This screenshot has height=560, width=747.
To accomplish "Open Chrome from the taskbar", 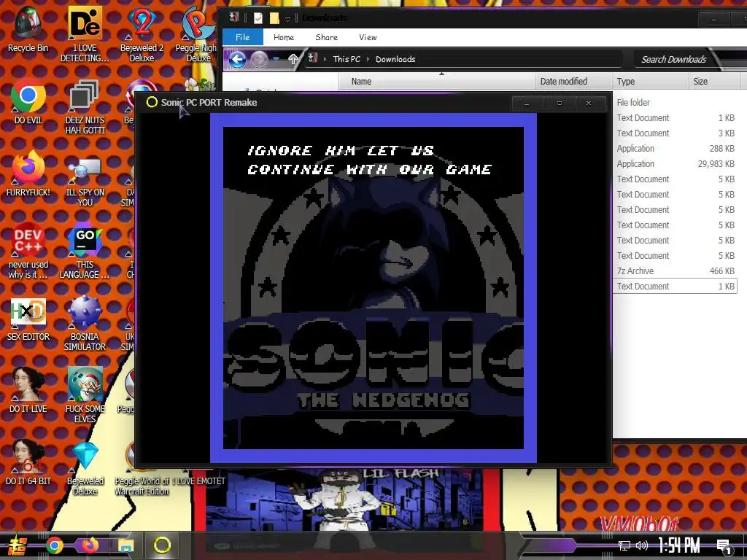I will (54, 545).
